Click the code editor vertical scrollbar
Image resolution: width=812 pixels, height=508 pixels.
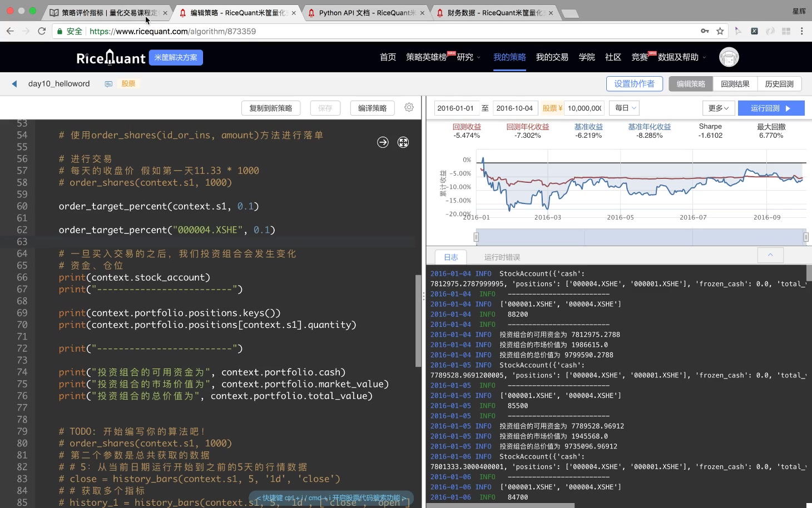418,321
